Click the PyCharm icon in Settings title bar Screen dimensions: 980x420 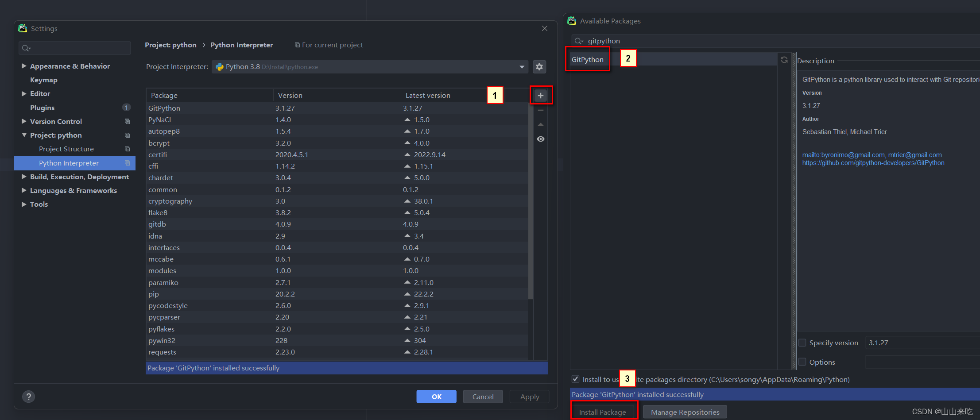tap(23, 28)
